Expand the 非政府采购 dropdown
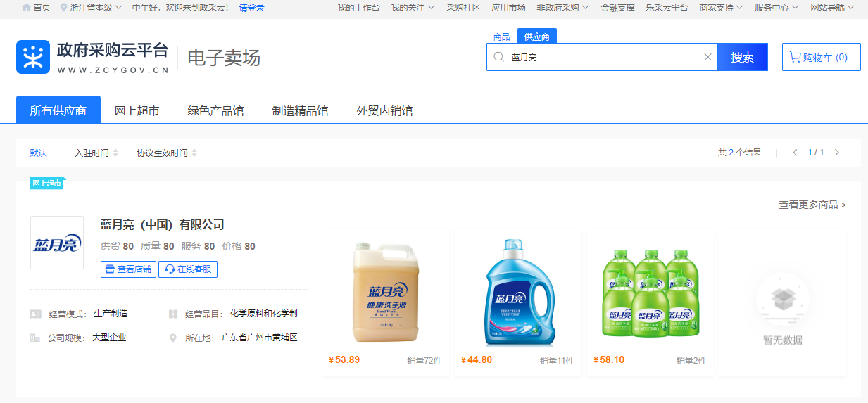 coord(585,8)
